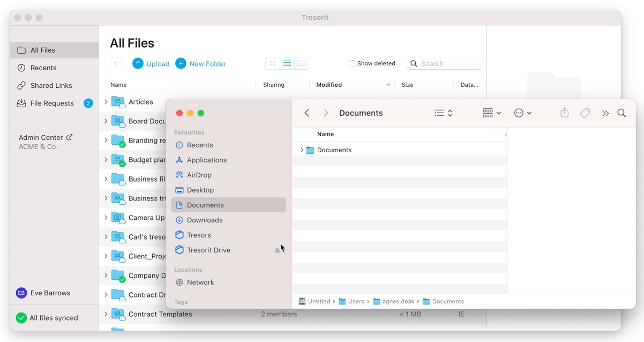Focus the Tresorit Search field
644x342 pixels.
tap(444, 63)
